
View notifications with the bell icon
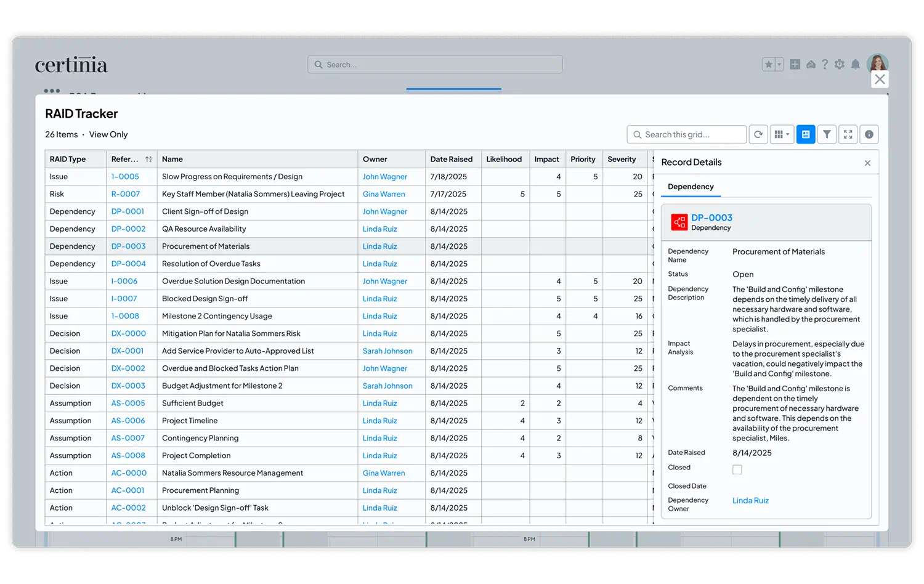pyautogui.click(x=855, y=64)
